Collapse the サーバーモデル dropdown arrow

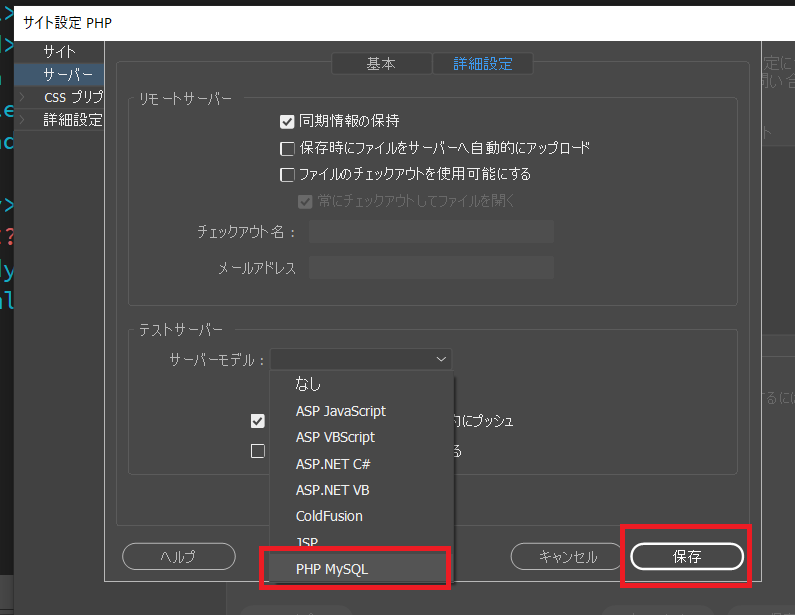tap(440, 359)
